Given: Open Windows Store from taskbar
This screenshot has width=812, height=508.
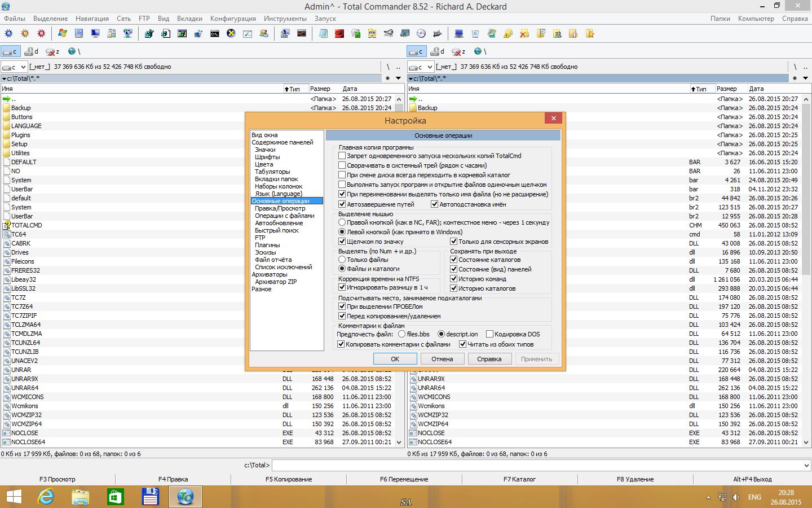Looking at the screenshot, I should tap(116, 497).
